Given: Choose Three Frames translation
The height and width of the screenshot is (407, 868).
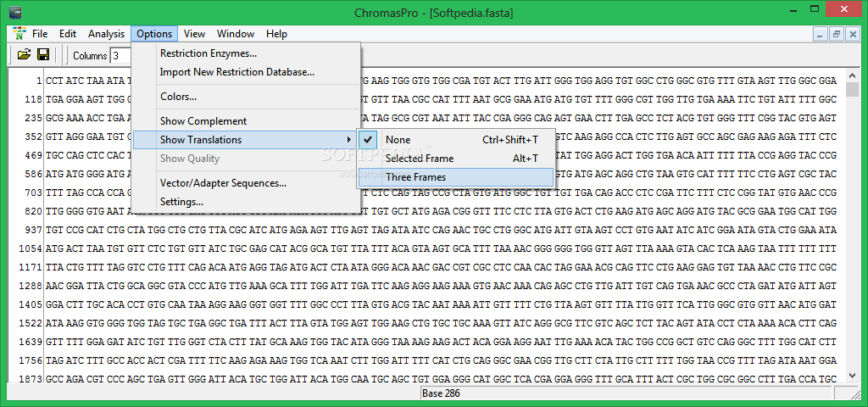Looking at the screenshot, I should tap(455, 177).
